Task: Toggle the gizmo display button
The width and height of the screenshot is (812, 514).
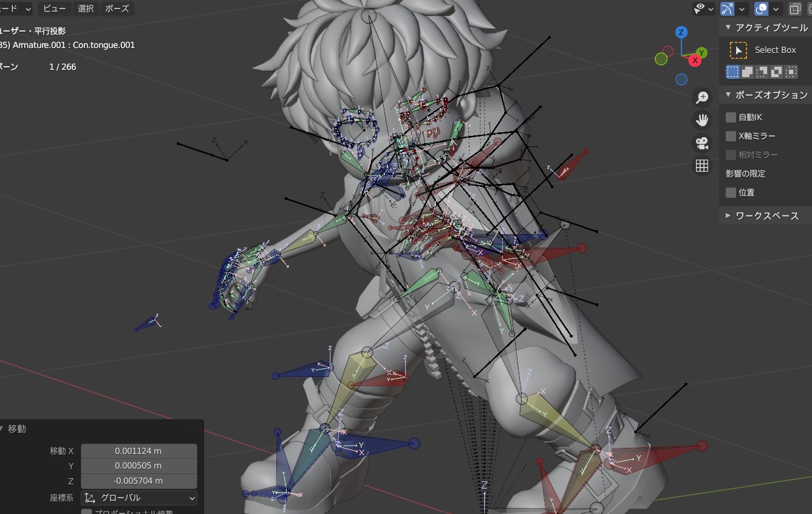Action: click(728, 8)
